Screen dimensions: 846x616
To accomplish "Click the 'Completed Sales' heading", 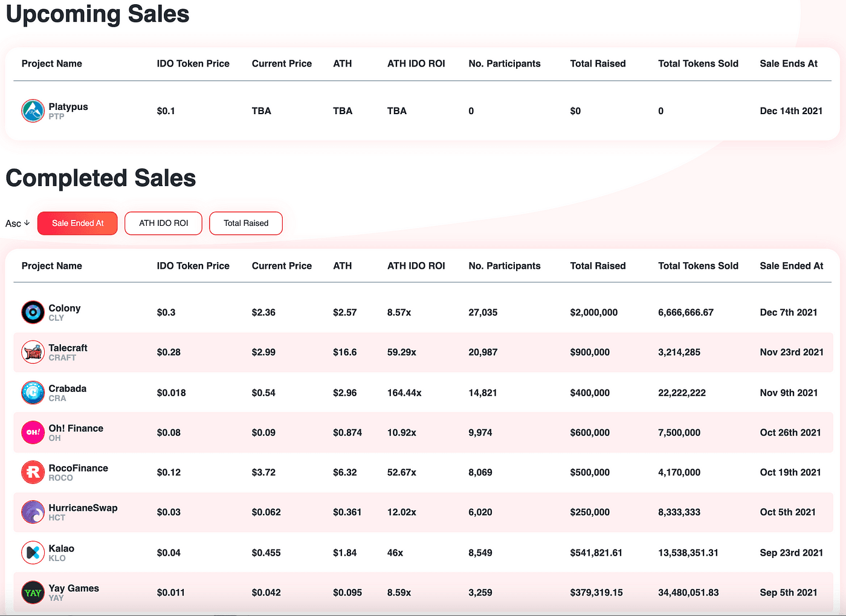I will (101, 178).
